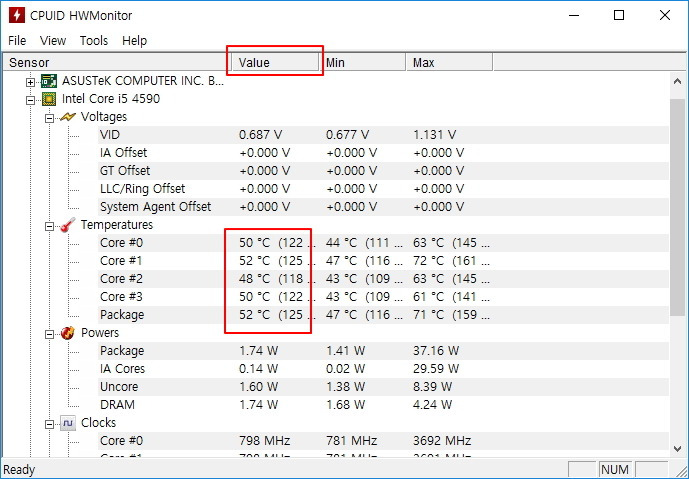Screen dimensions: 689x479
Task: Open the Tools menu
Action: 94,40
